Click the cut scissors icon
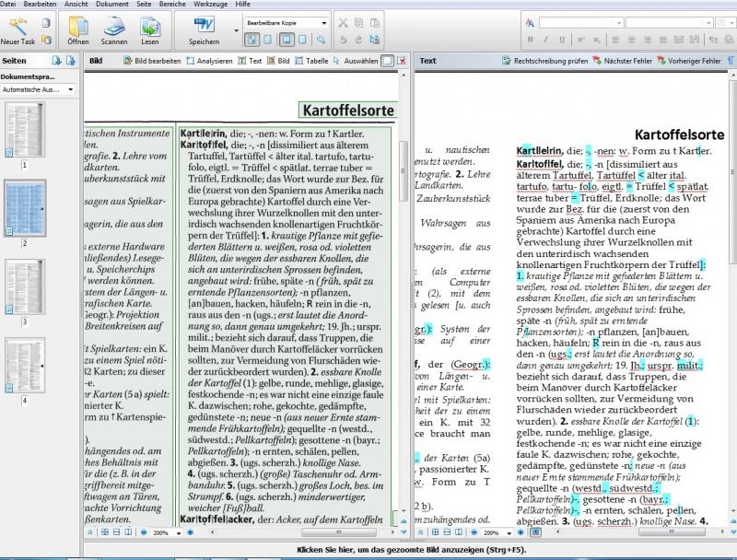737x560 pixels. (x=343, y=22)
